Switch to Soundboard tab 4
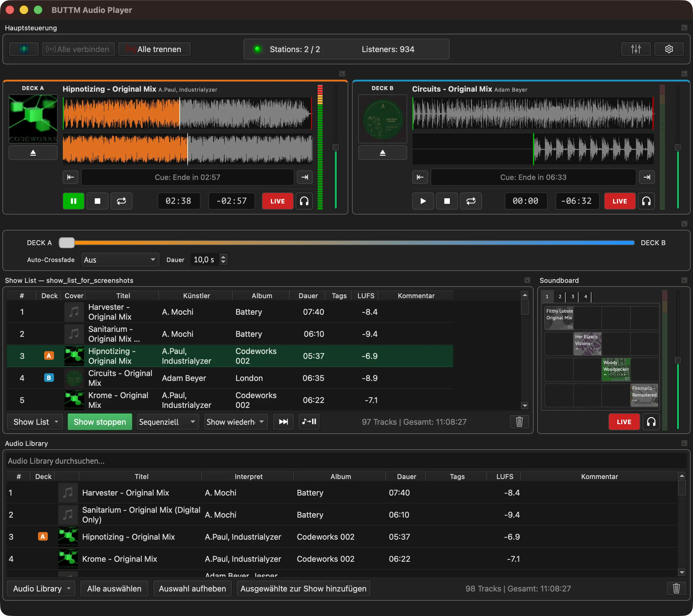Screen dimensions: 693x616 pos(586,296)
